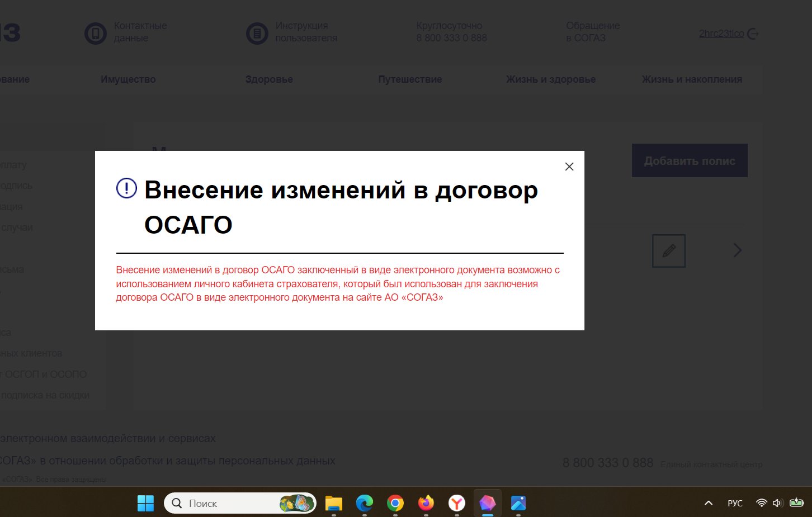Click the exclamation info icon in dialog

tap(126, 188)
